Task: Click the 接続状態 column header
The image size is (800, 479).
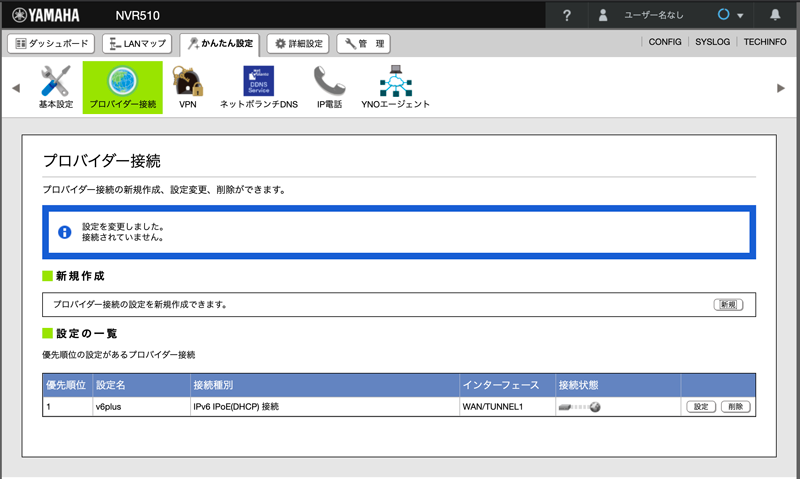Action: (618, 385)
